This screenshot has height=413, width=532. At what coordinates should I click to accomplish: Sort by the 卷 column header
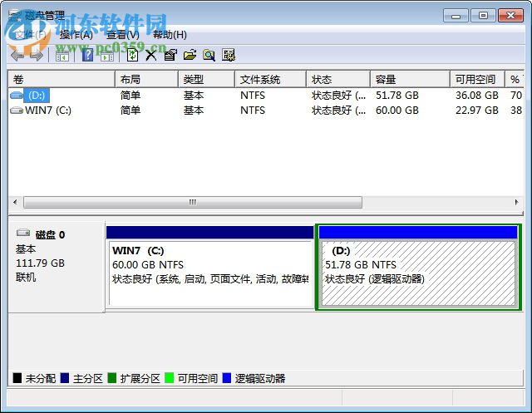(62, 80)
